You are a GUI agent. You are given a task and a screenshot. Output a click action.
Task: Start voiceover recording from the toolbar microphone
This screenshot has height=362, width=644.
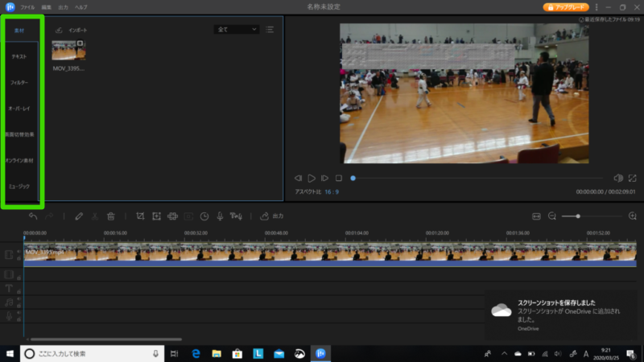click(x=220, y=216)
